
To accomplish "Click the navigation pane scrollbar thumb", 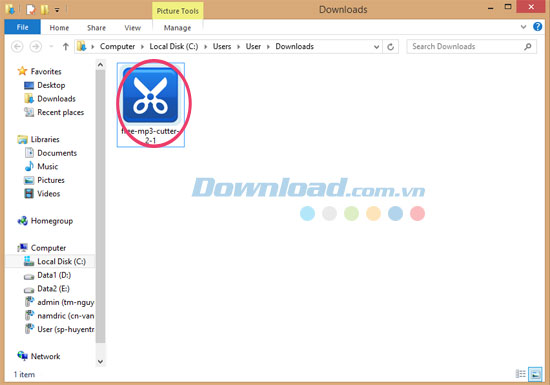I will [x=100, y=206].
